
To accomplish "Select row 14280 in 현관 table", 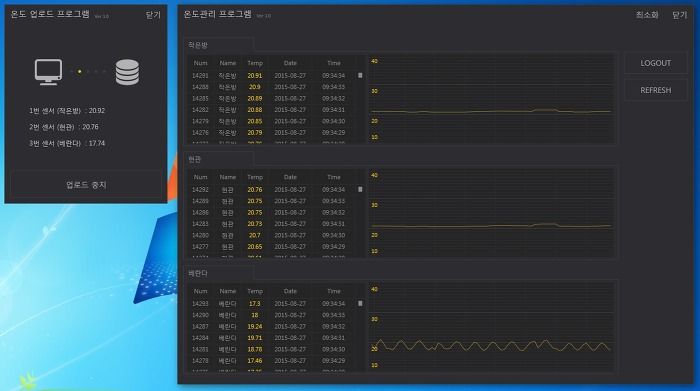I will click(271, 235).
